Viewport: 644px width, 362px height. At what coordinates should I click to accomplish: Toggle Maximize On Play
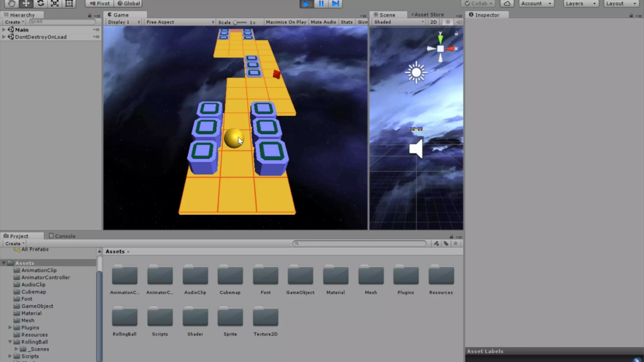(x=286, y=22)
